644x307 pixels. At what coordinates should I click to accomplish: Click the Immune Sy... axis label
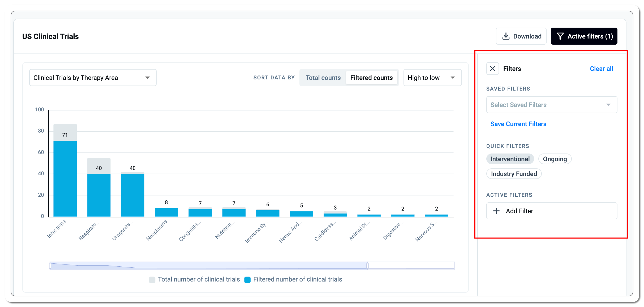click(x=257, y=232)
